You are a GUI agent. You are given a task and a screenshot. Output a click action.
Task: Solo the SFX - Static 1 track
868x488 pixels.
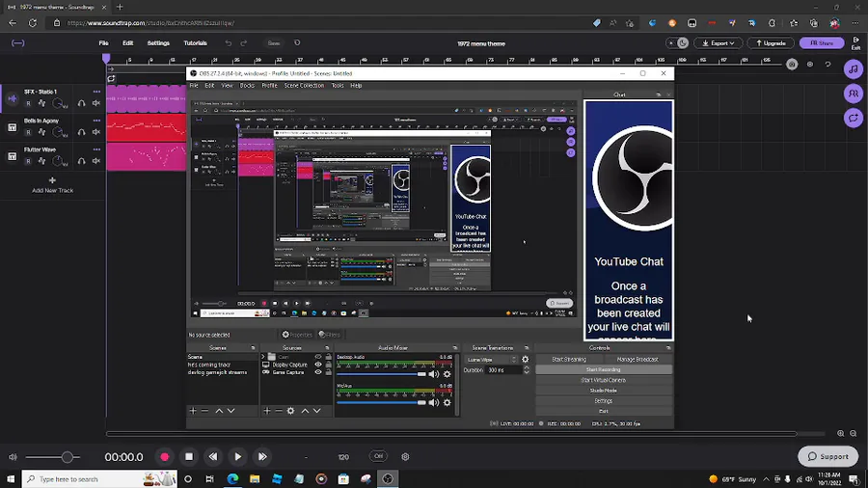[81, 103]
